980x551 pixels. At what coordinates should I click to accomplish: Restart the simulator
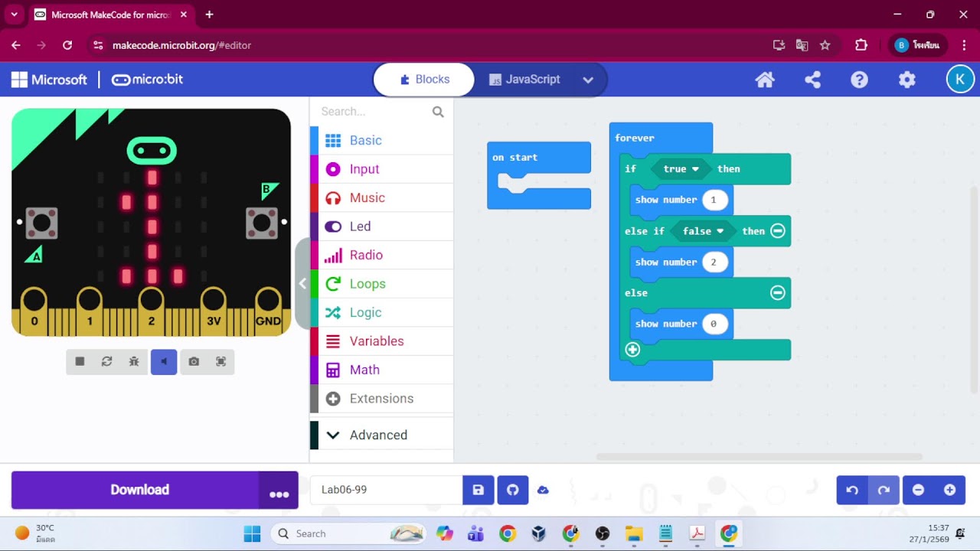(x=106, y=361)
